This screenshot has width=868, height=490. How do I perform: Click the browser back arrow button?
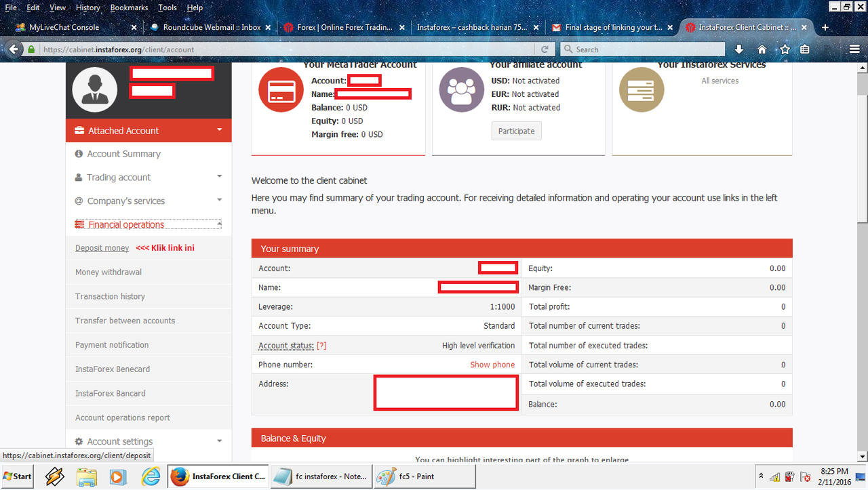[x=14, y=49]
